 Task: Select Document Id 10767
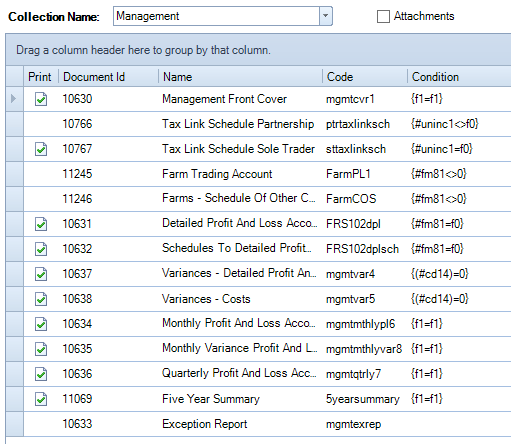tap(77, 149)
